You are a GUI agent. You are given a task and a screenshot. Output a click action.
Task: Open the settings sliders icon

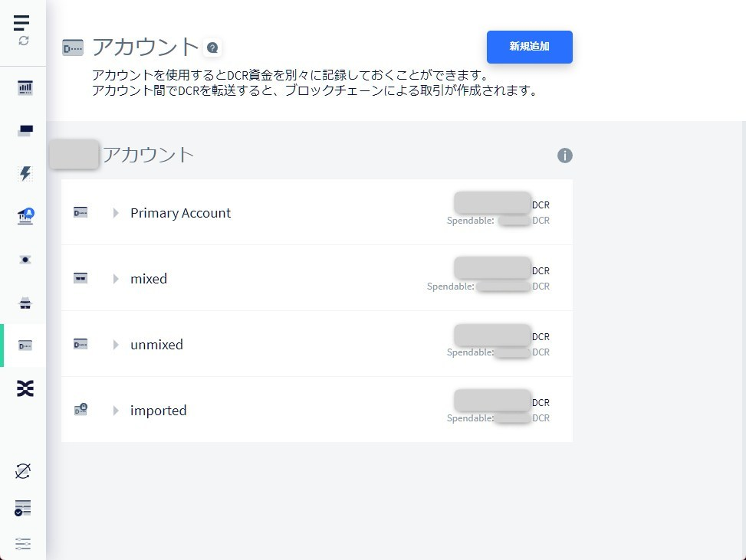pos(23,544)
